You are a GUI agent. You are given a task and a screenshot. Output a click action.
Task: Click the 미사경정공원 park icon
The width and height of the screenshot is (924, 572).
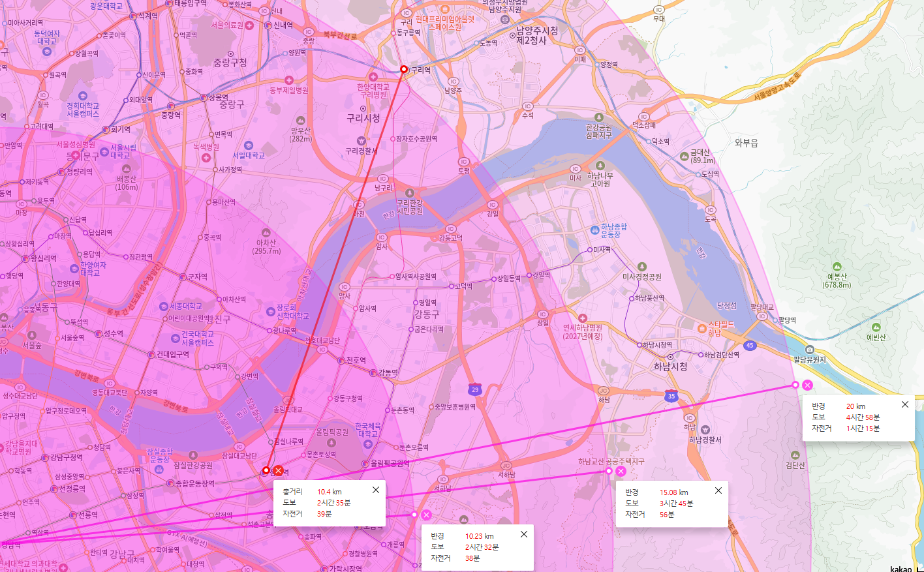642,267
